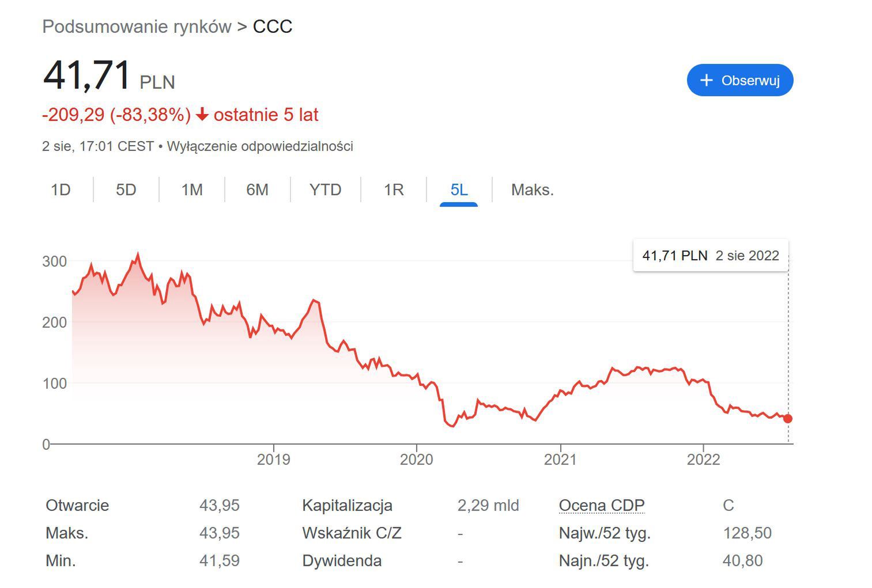Open the Wyłączenie odpowiedzialności disclaimer link
The height and width of the screenshot is (588, 872).
(x=260, y=146)
